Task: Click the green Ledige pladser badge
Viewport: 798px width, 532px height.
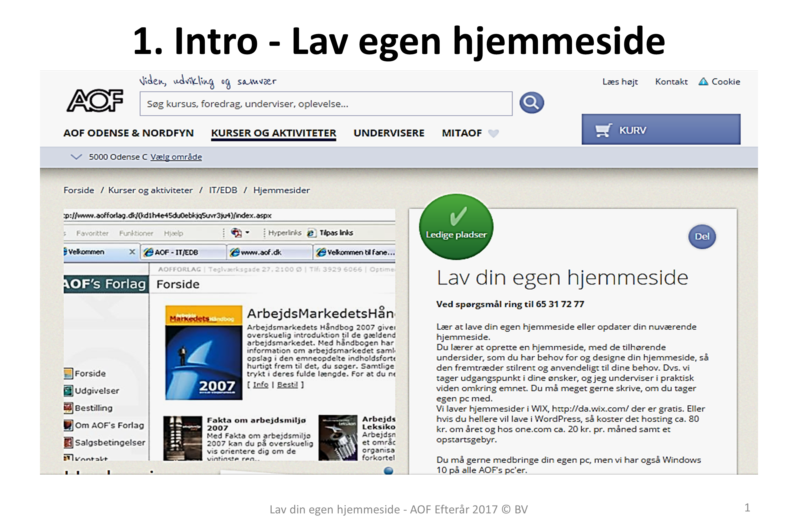Action: [x=456, y=227]
